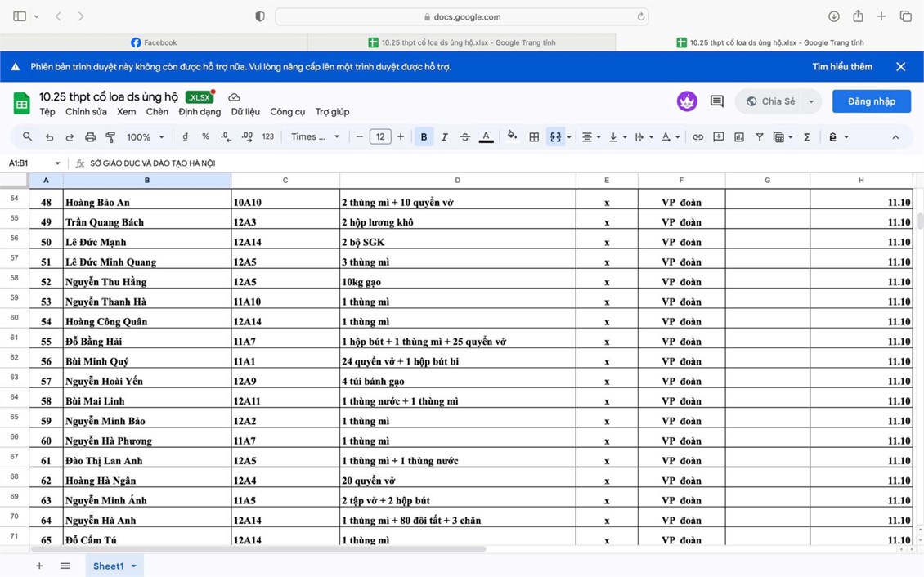Select the paint format tool
The width and height of the screenshot is (924, 577).
tap(110, 137)
